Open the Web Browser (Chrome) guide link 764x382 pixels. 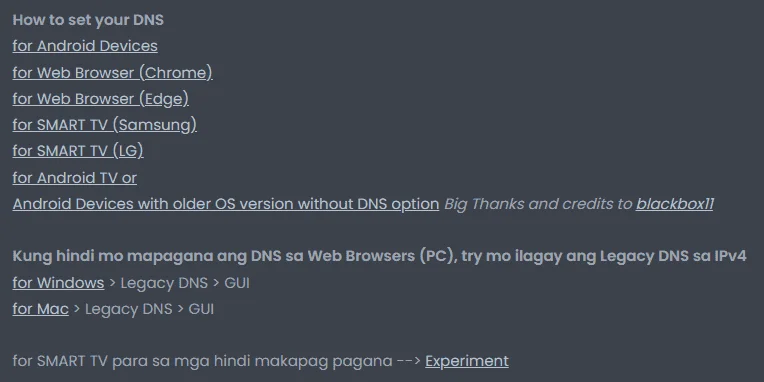tap(113, 73)
